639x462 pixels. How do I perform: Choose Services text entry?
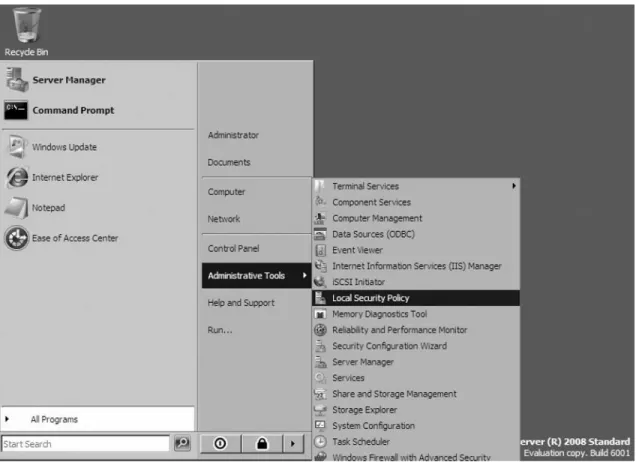coord(348,378)
